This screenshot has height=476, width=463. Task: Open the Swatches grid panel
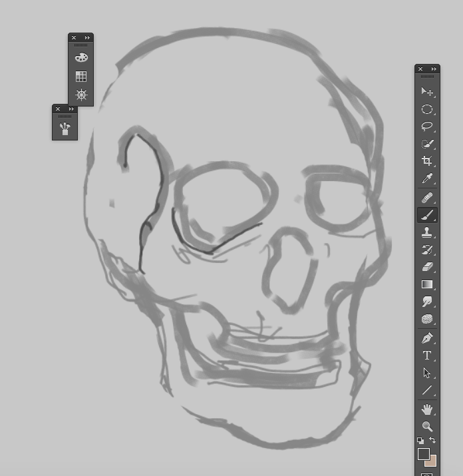pos(81,77)
